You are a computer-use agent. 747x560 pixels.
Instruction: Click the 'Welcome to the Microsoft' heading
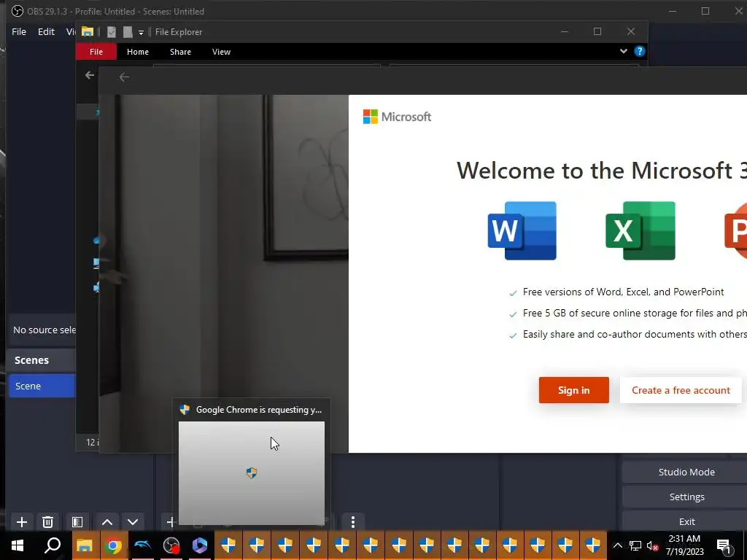[602, 171]
